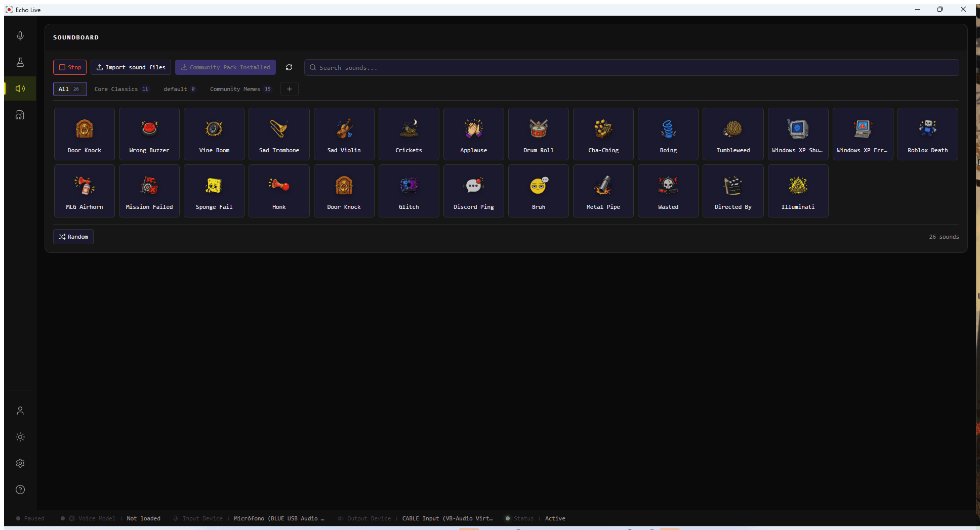Click the Random sound button
Viewport: 980px width, 530px height.
(73, 237)
